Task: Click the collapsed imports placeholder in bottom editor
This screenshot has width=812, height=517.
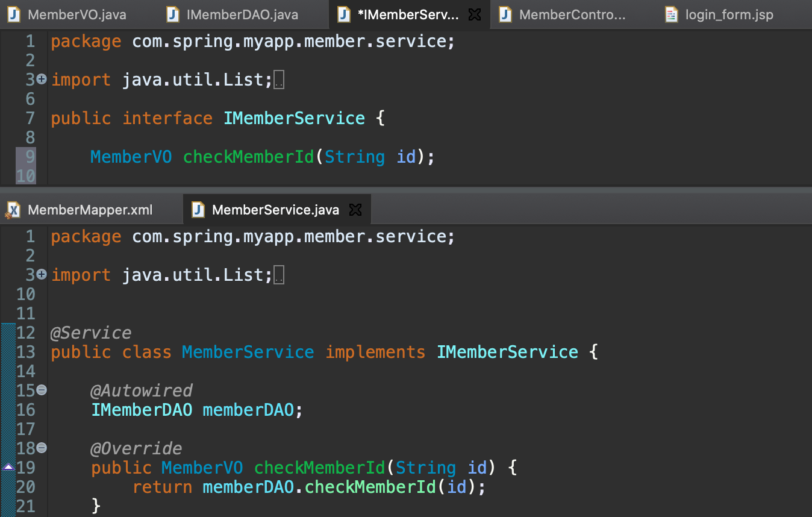Action: click(x=279, y=276)
